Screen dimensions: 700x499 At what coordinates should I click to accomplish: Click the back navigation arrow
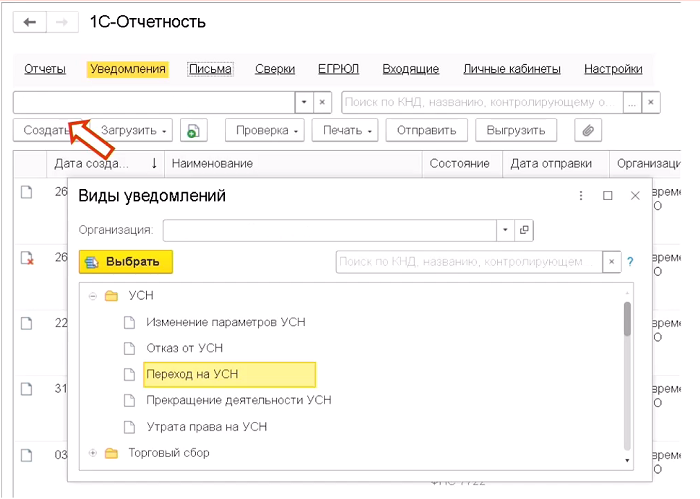30,21
